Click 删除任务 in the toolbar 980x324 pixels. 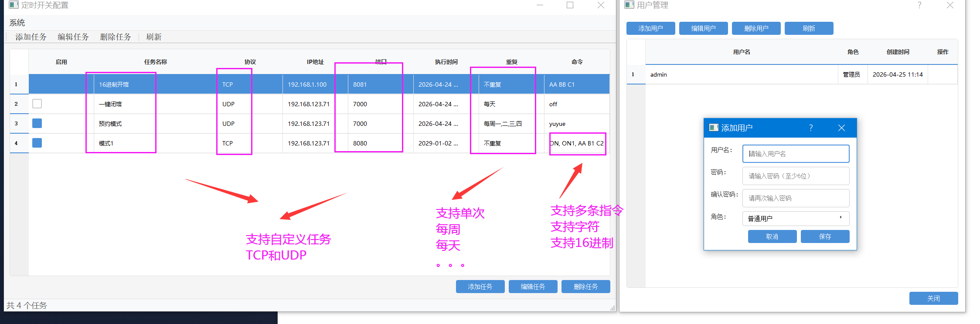[116, 37]
